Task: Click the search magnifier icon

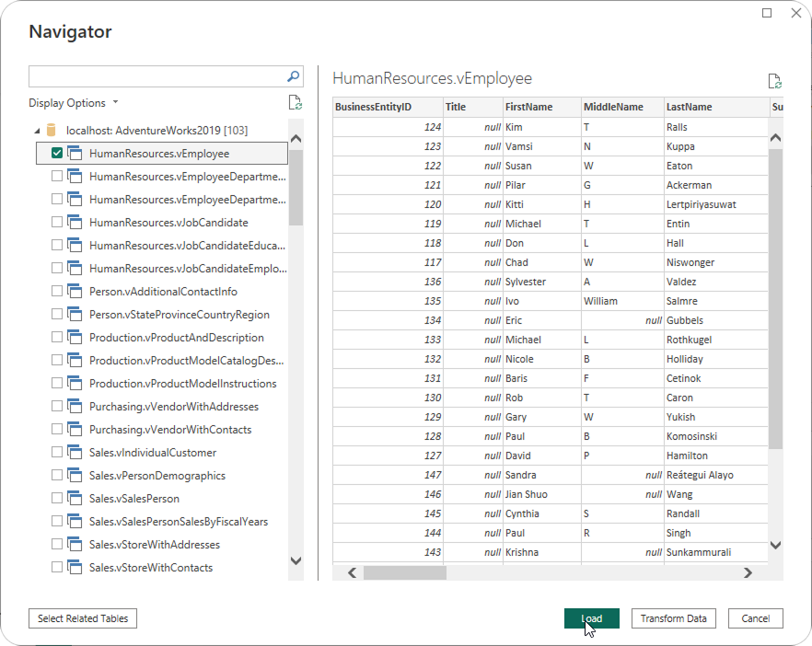Action: [x=294, y=76]
